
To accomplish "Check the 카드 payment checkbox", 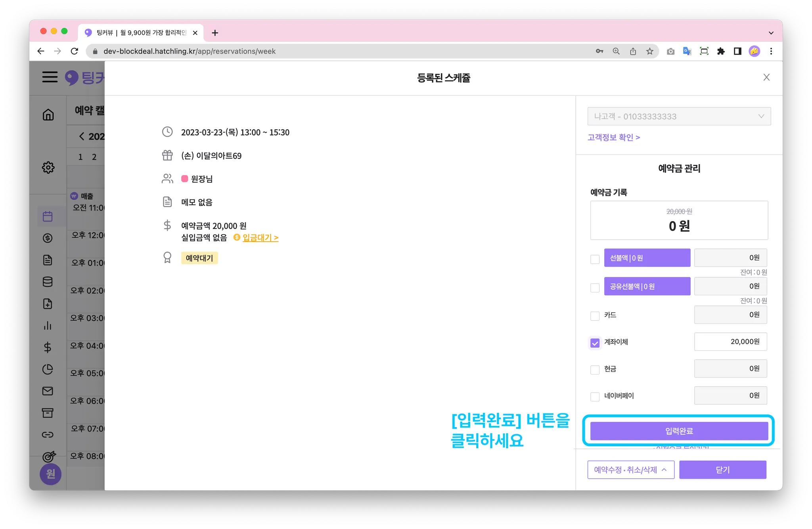I will pos(595,316).
